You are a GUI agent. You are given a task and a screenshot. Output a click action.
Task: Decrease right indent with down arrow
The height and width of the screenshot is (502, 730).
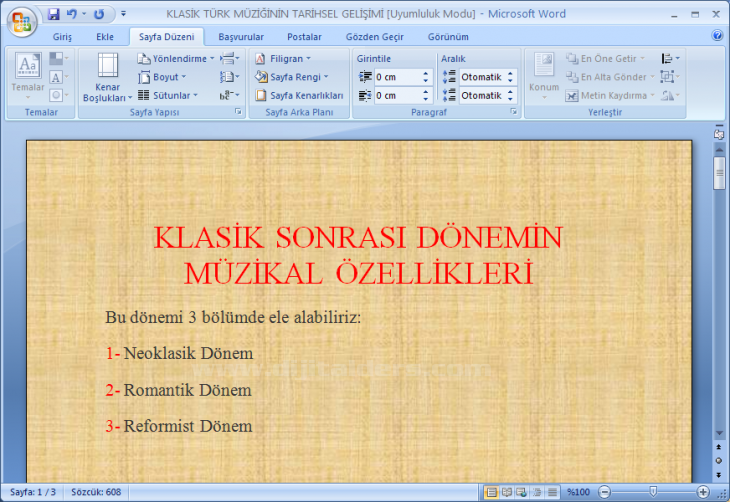[x=426, y=99]
